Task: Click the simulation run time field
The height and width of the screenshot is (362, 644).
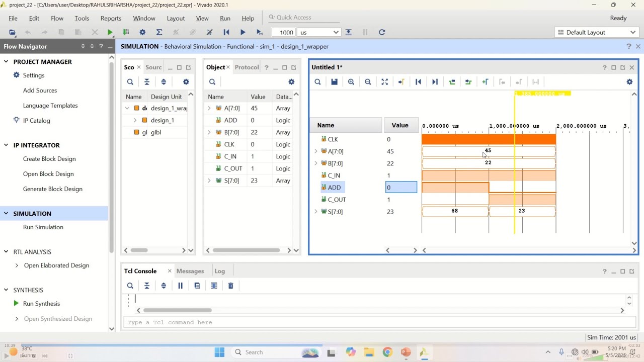Action: point(284,32)
